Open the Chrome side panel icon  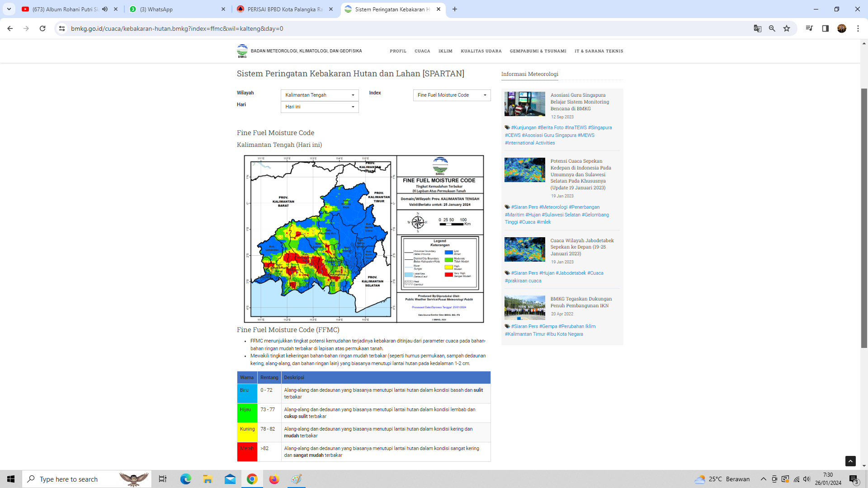(x=826, y=28)
